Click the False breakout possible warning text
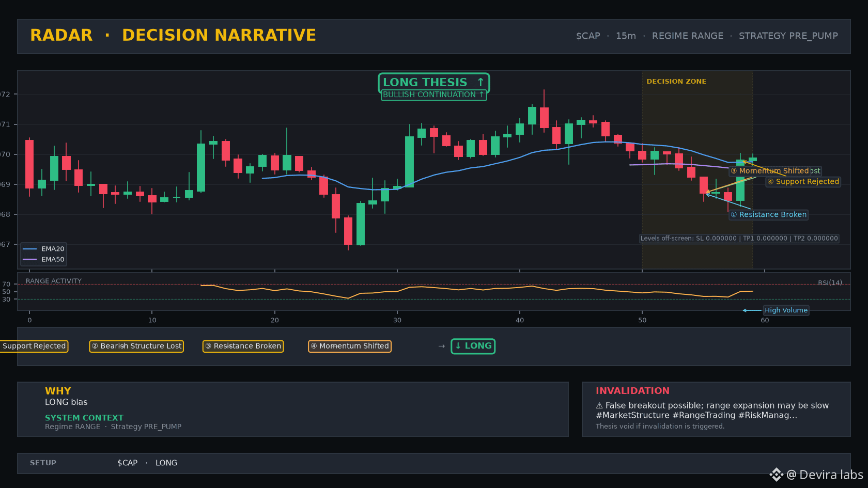The width and height of the screenshot is (868, 488). pyautogui.click(x=712, y=405)
